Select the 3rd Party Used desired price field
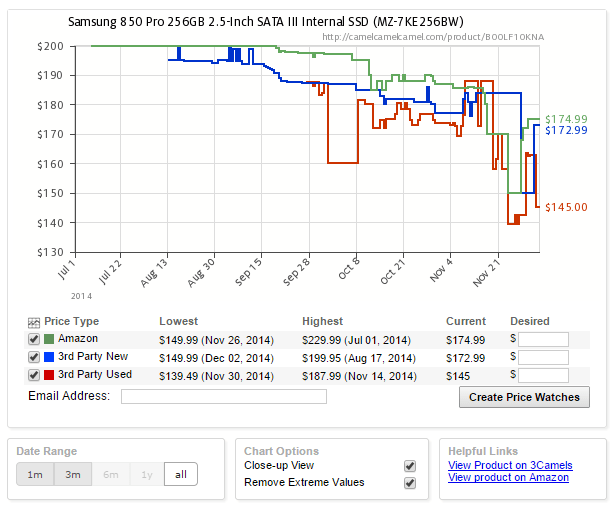This screenshot has width=612, height=508. (543, 375)
